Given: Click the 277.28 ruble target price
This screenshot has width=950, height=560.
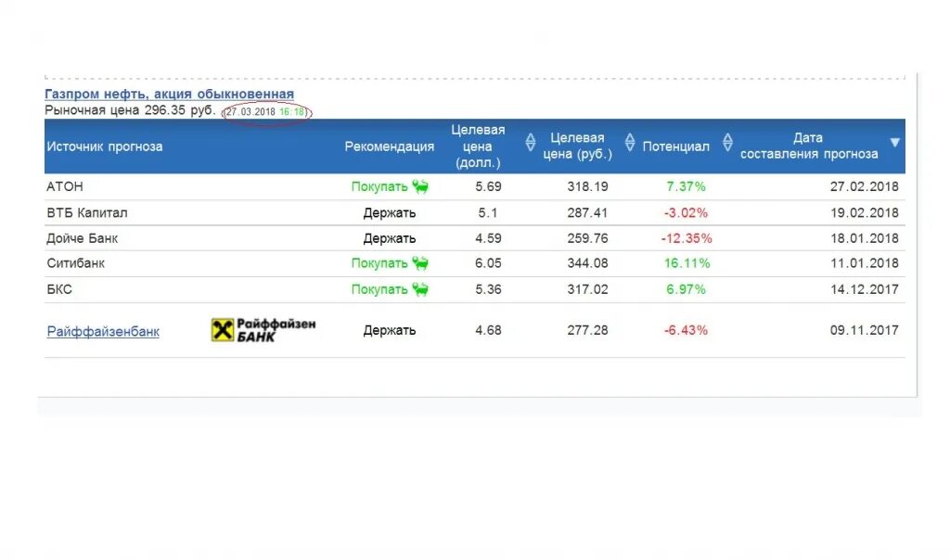Looking at the screenshot, I should [x=587, y=331].
